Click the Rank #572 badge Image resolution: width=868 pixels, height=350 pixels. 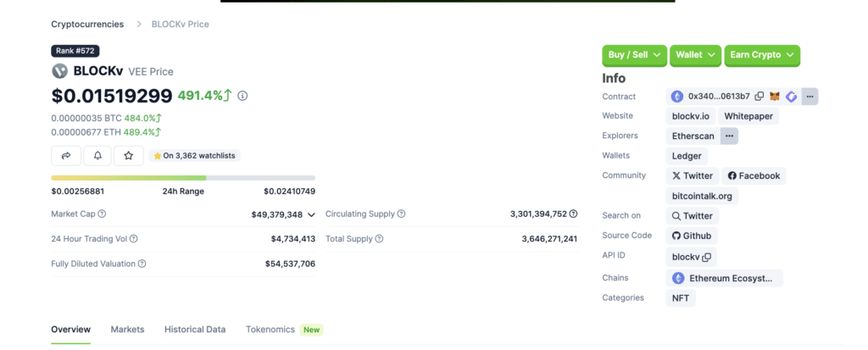click(x=75, y=51)
